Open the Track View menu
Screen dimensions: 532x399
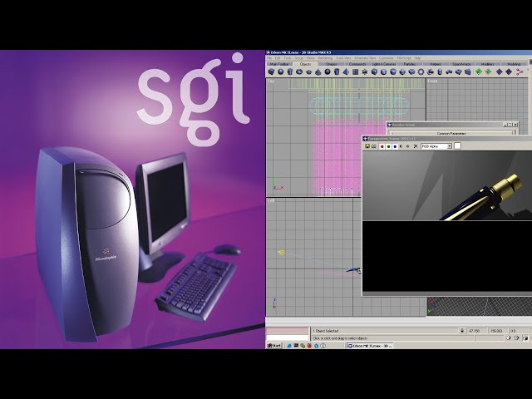coord(343,58)
